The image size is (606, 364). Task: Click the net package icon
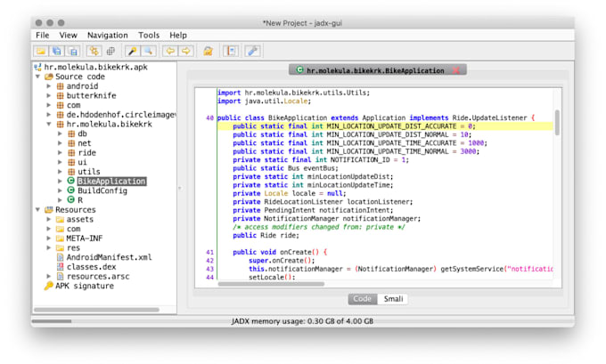(x=71, y=143)
